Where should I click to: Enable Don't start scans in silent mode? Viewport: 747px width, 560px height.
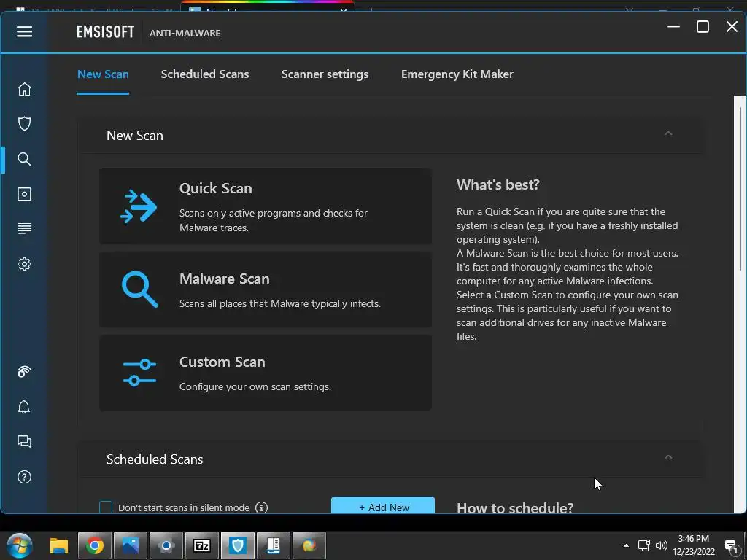click(106, 507)
